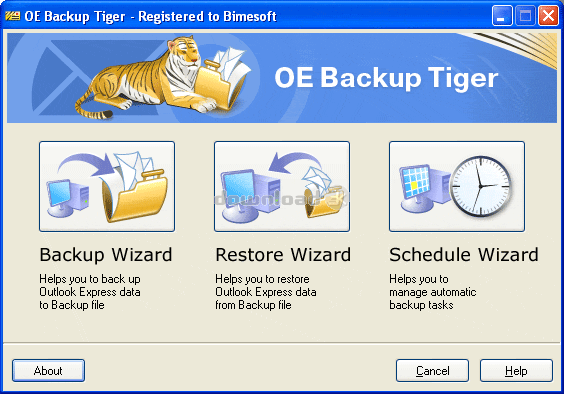
Task: Click the disabled maximize button
Action: 526,16
